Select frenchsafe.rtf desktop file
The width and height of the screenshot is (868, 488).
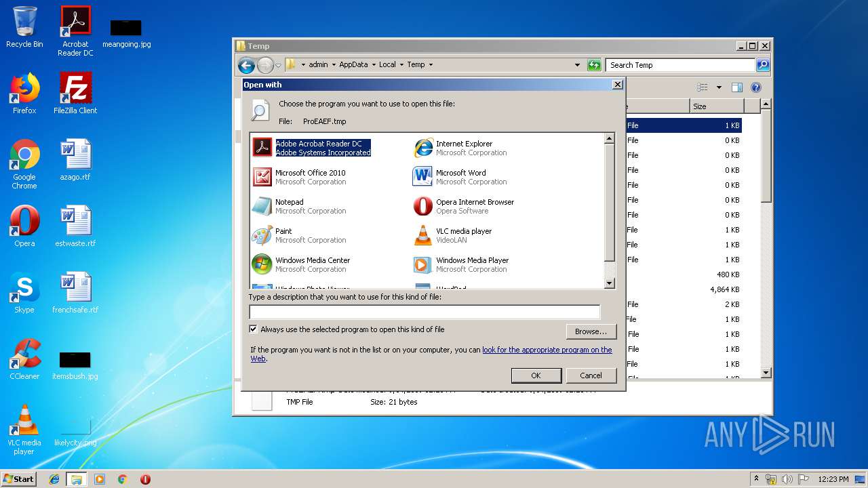(x=75, y=293)
